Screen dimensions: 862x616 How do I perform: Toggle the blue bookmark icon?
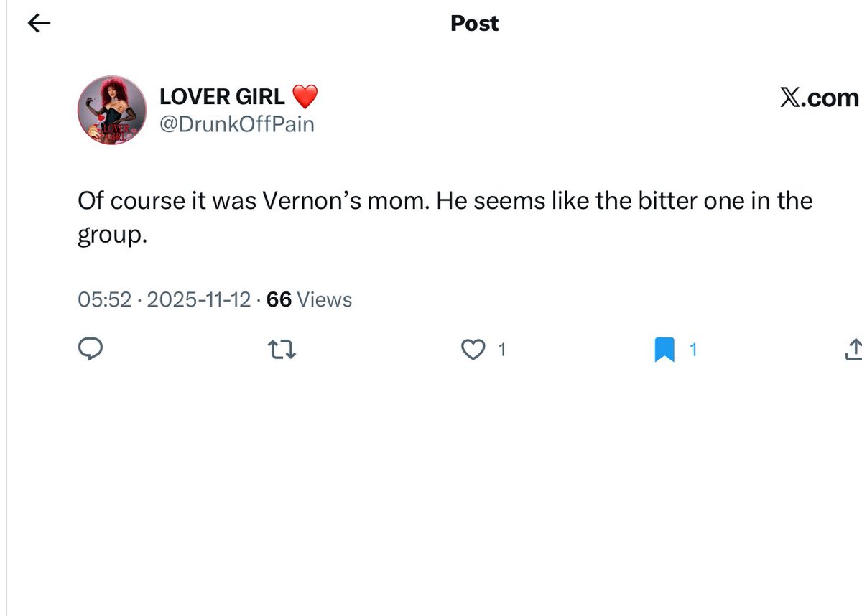point(664,350)
